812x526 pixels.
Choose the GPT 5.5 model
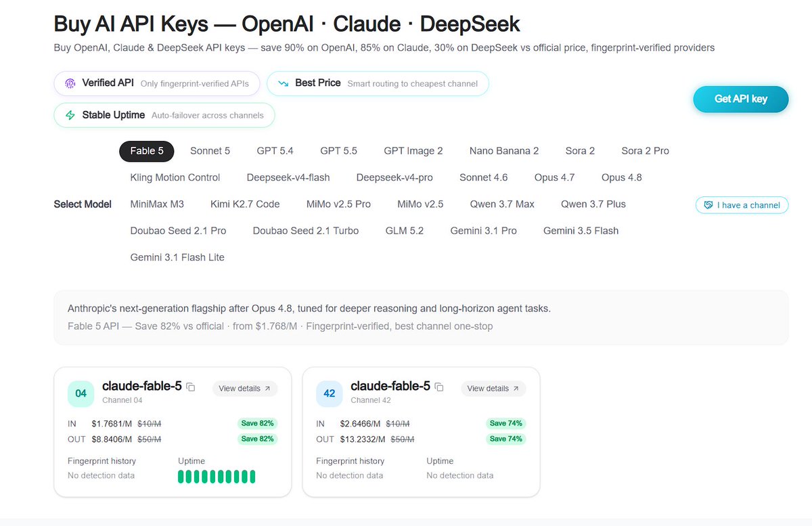pos(338,151)
